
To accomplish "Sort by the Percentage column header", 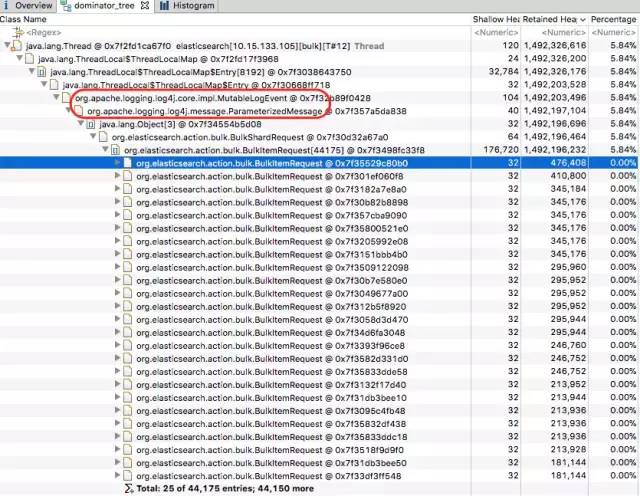I will 614,19.
